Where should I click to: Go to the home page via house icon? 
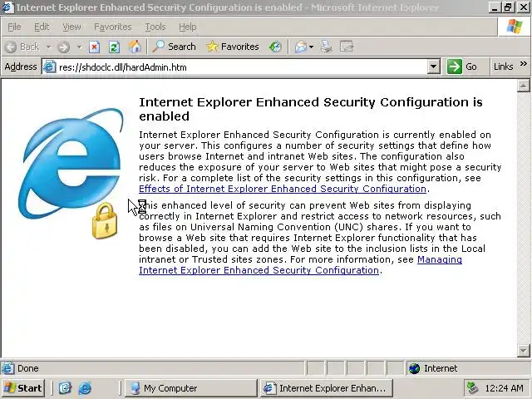click(x=135, y=47)
